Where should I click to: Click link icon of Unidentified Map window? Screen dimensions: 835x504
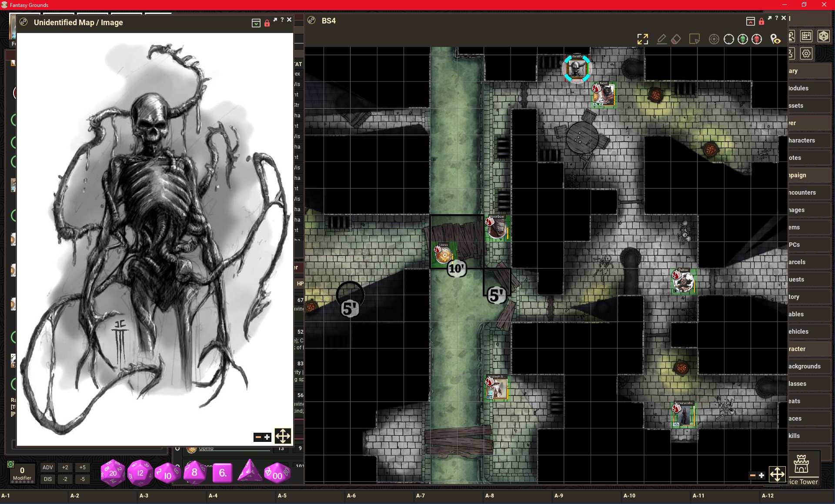(23, 22)
